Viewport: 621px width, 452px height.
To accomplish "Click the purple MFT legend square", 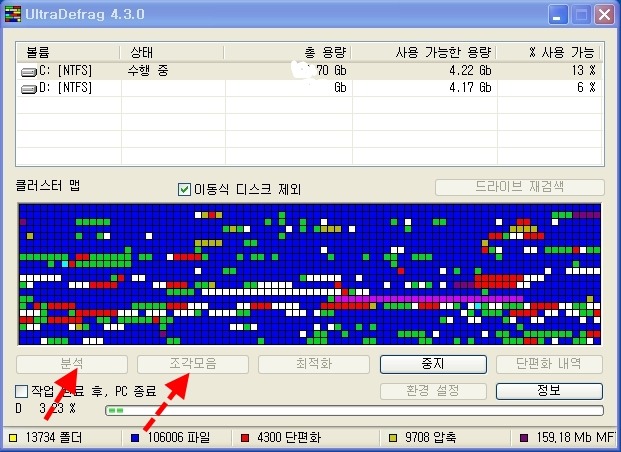I will [x=524, y=438].
